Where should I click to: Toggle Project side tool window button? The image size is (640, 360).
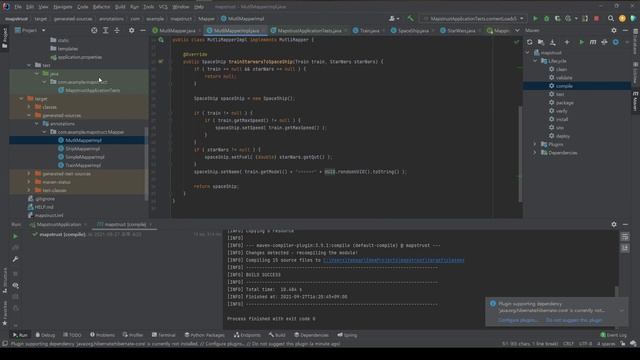[x=4, y=38]
